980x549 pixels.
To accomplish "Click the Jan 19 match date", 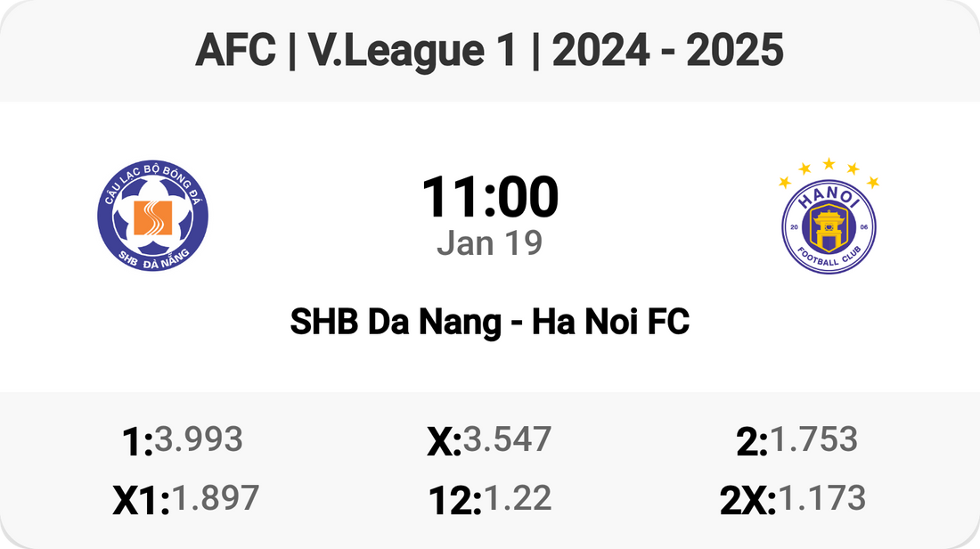I will 489,242.
